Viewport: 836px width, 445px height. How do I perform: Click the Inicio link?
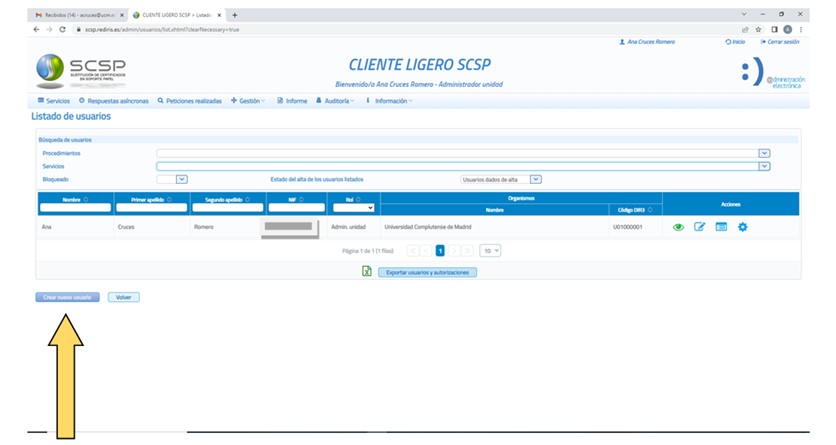pos(735,42)
